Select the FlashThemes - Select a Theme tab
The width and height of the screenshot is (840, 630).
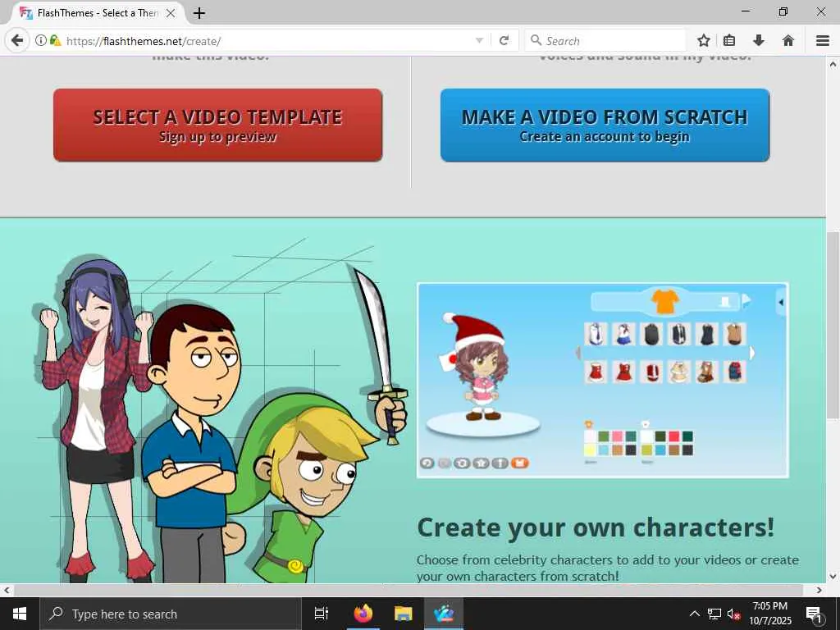(x=97, y=13)
